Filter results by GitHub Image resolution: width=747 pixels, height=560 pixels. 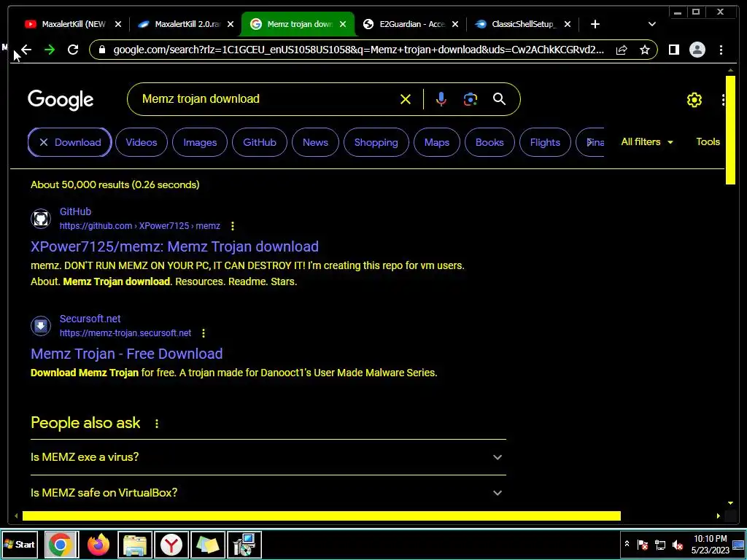coord(260,142)
